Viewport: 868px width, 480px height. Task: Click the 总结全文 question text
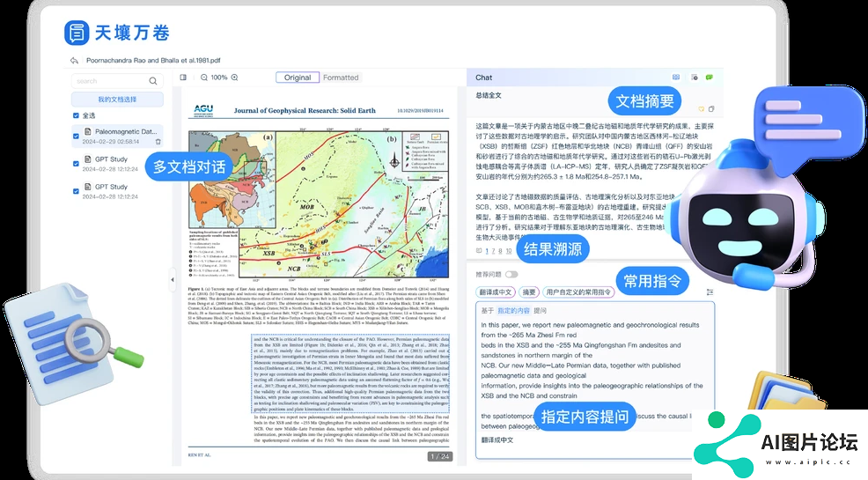coord(489,95)
